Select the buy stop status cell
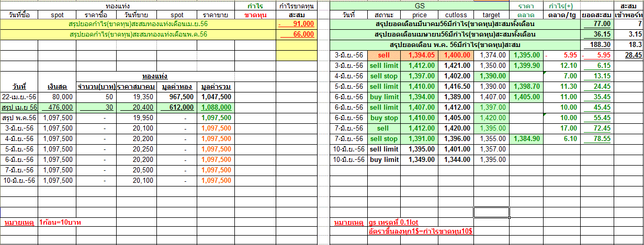Viewport: 644px width, 245px height. pos(384,118)
